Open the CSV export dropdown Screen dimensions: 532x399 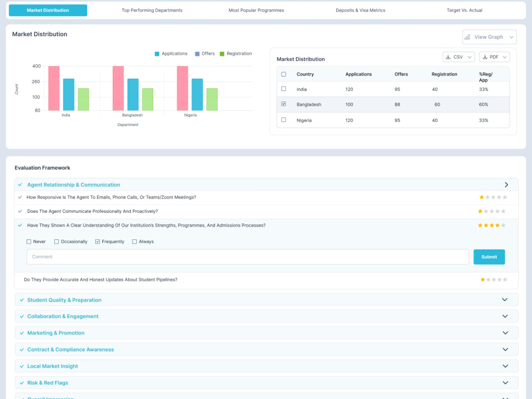pos(459,57)
